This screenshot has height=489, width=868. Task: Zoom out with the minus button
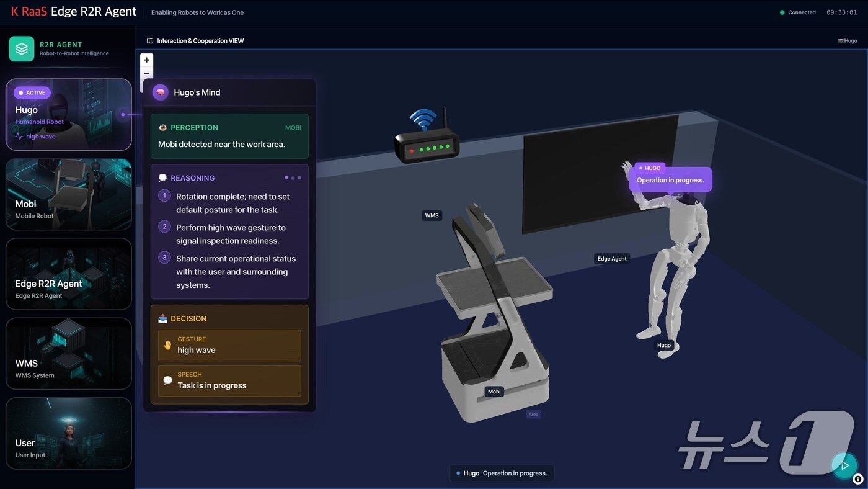pyautogui.click(x=146, y=73)
